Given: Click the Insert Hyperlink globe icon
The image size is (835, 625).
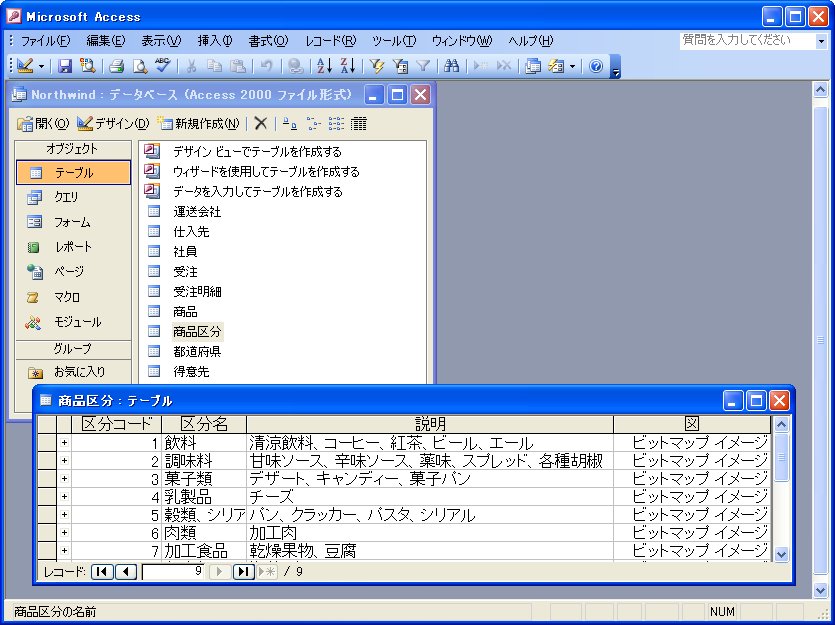Looking at the screenshot, I should coord(296,66).
